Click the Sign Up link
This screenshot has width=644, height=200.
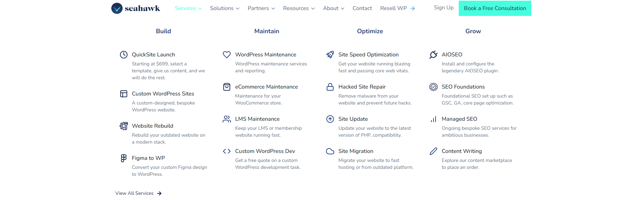point(444,8)
